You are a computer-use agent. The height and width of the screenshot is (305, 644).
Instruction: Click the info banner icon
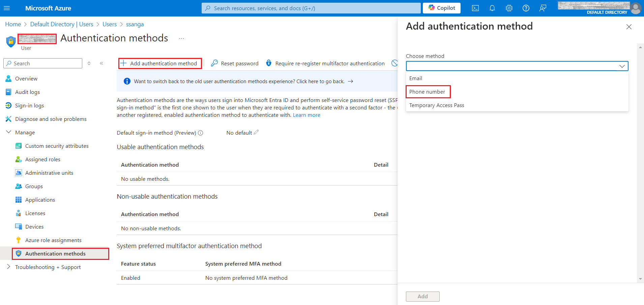(x=127, y=81)
